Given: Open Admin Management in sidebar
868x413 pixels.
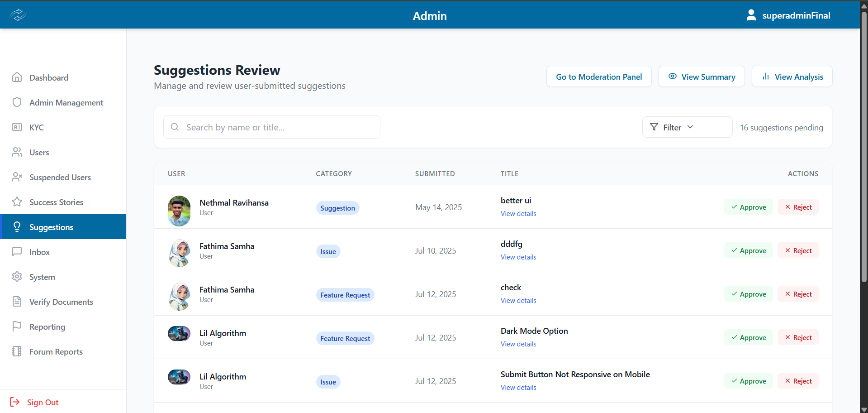Looking at the screenshot, I should 66,103.
